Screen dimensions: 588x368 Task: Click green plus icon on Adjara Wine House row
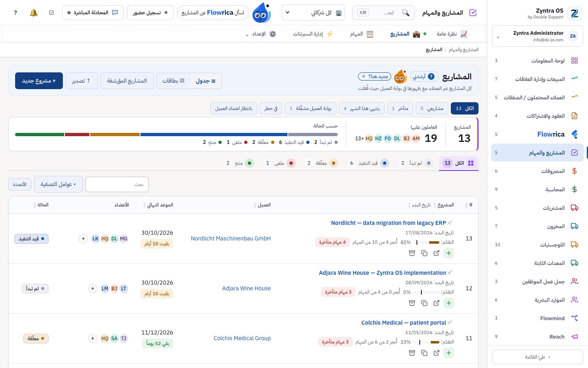coord(449,303)
